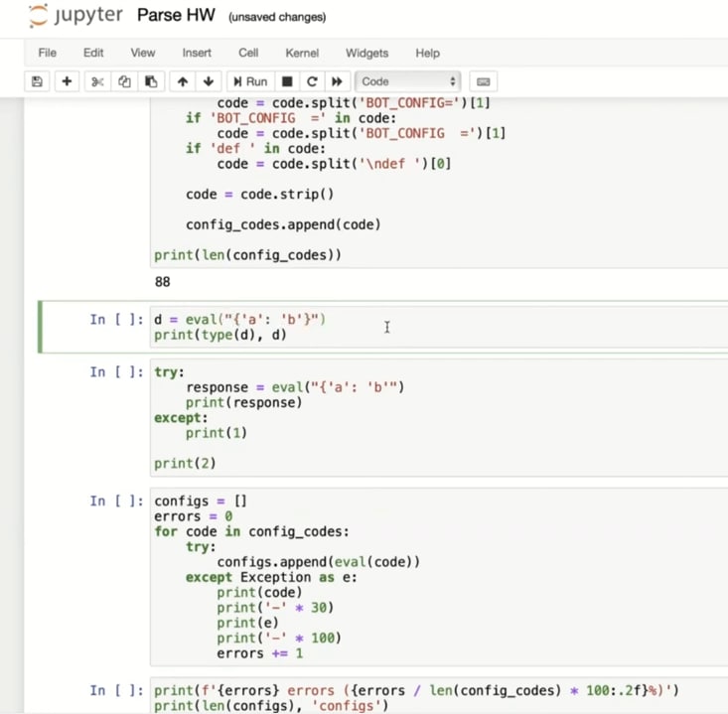
Task: Run the selected cell
Action: pos(250,81)
